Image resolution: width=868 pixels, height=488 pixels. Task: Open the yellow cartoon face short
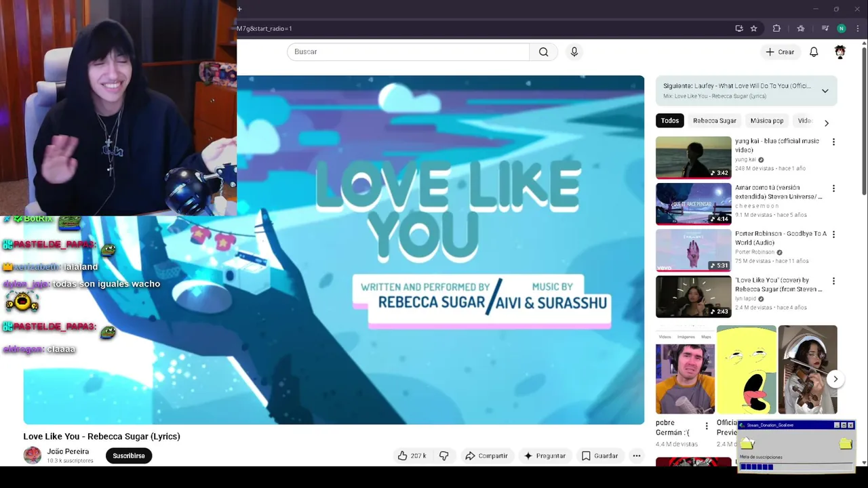pyautogui.click(x=747, y=370)
